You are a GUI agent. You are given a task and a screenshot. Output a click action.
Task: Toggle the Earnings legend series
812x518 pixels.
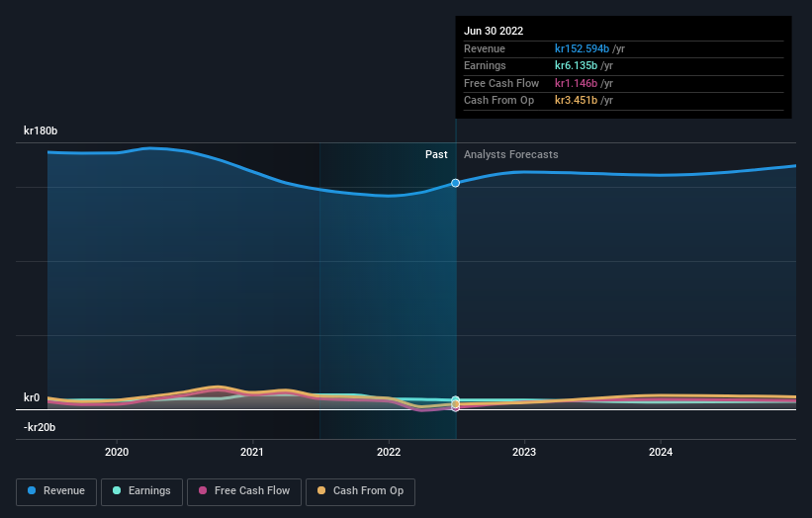pyautogui.click(x=141, y=491)
